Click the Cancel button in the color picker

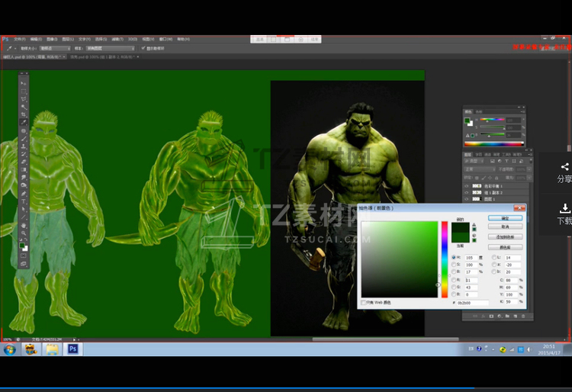point(505,227)
